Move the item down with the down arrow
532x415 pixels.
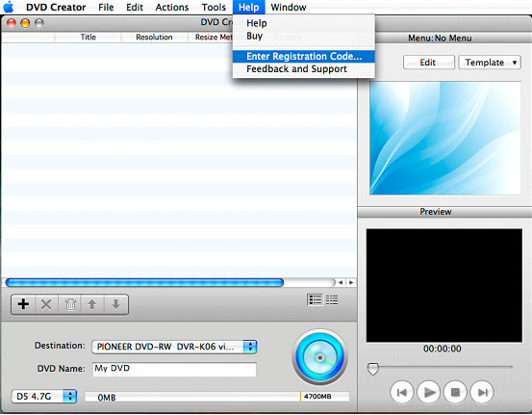[x=115, y=304]
